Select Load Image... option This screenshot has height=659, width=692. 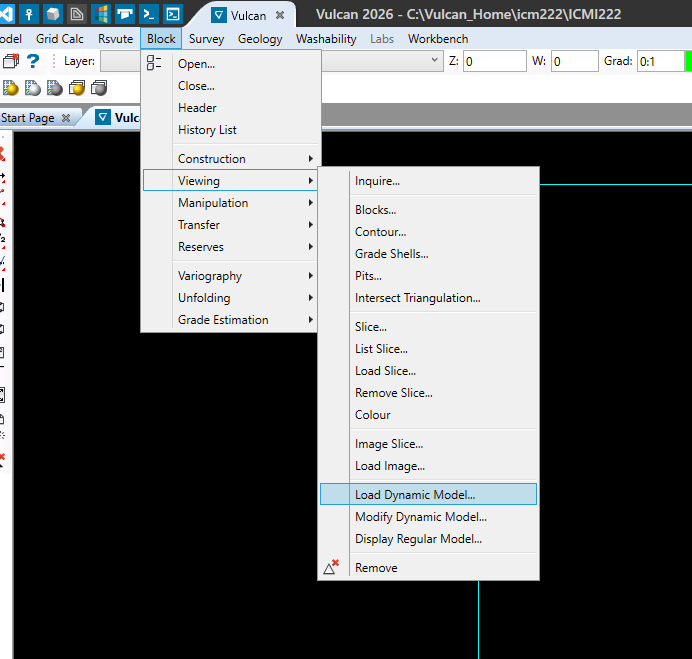click(x=428, y=466)
